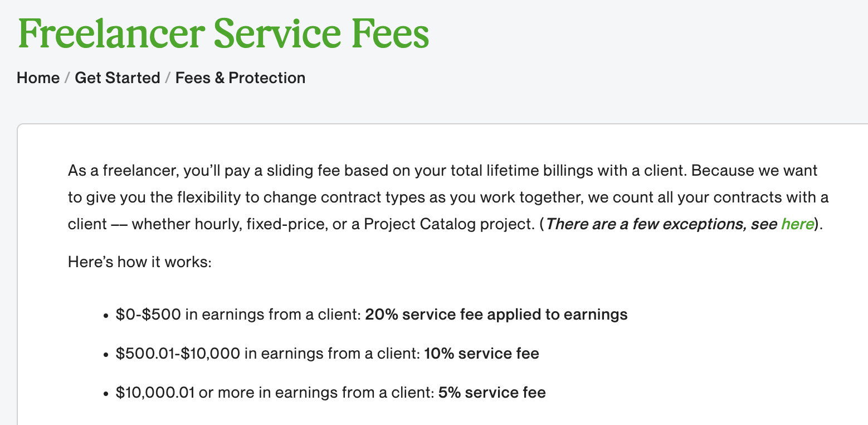Go to the Get Started breadcrumb
The width and height of the screenshot is (868, 425).
(x=118, y=78)
